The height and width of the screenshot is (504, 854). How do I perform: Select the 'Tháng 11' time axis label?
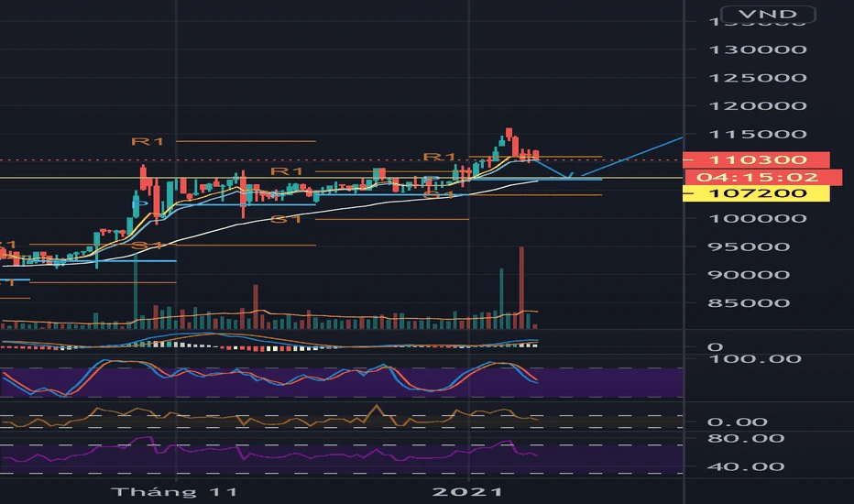pyautogui.click(x=173, y=492)
